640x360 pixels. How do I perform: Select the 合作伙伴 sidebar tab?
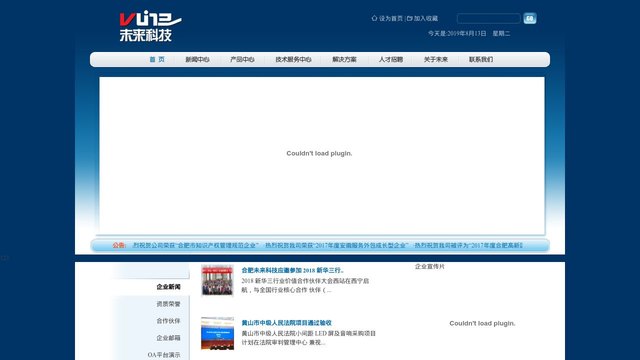[x=168, y=321]
